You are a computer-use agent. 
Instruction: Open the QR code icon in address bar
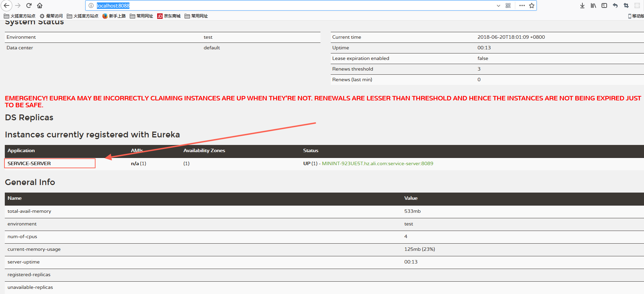click(508, 5)
